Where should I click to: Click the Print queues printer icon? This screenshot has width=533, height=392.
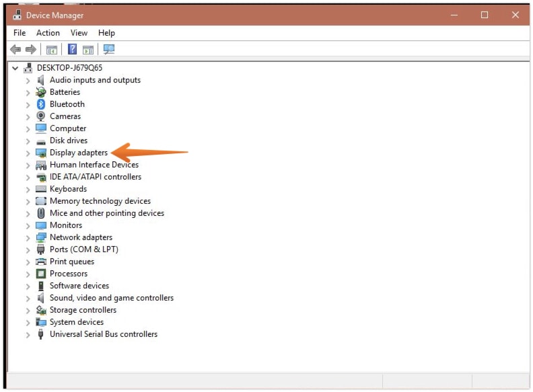pos(41,262)
